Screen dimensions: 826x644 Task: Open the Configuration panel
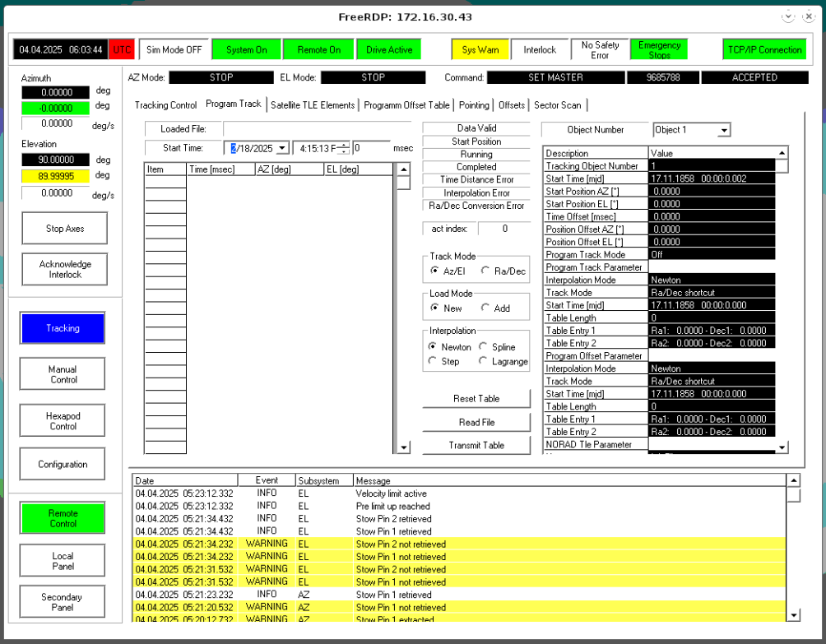[x=63, y=465]
